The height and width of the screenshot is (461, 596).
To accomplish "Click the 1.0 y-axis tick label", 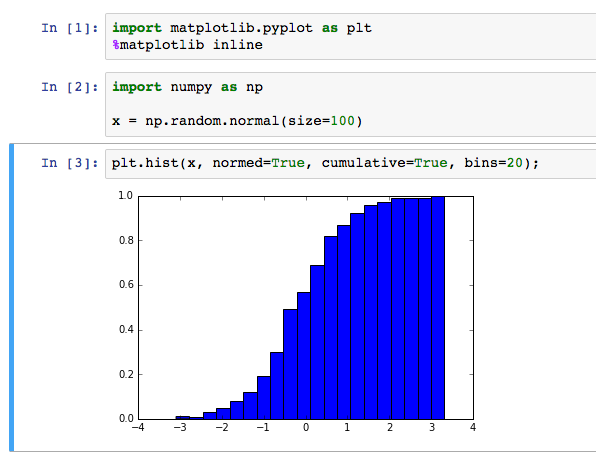I will click(125, 196).
